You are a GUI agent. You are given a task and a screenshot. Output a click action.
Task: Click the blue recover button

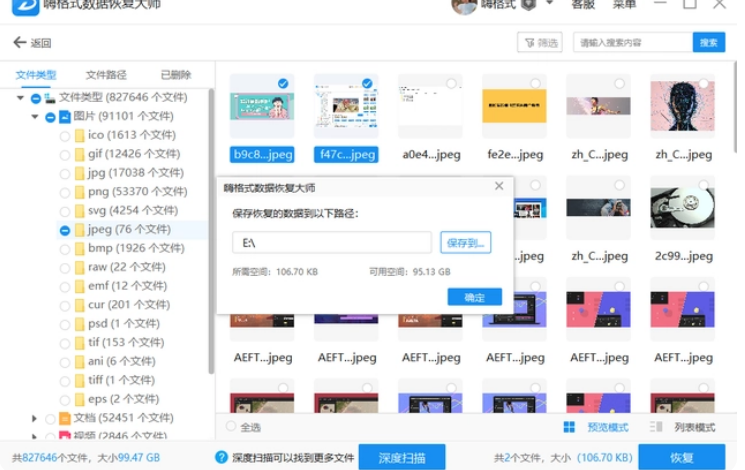(681, 457)
